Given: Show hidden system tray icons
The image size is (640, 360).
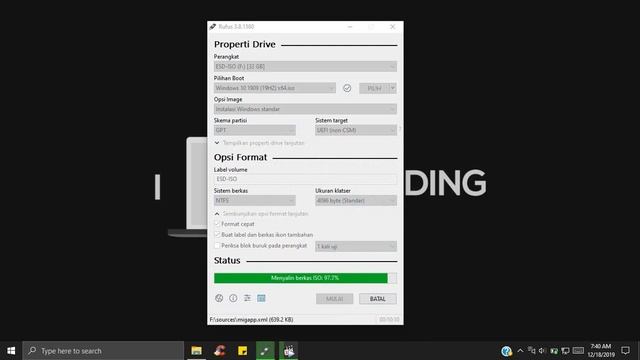Looking at the screenshot, I should [x=520, y=351].
